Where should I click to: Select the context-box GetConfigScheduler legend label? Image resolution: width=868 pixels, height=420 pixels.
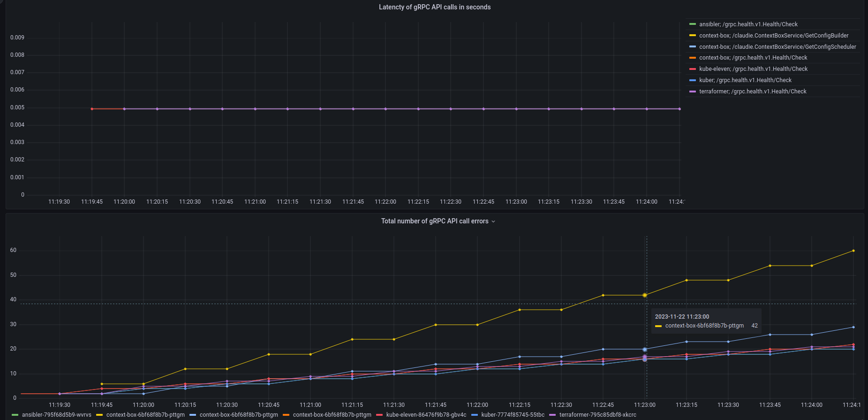(x=777, y=47)
